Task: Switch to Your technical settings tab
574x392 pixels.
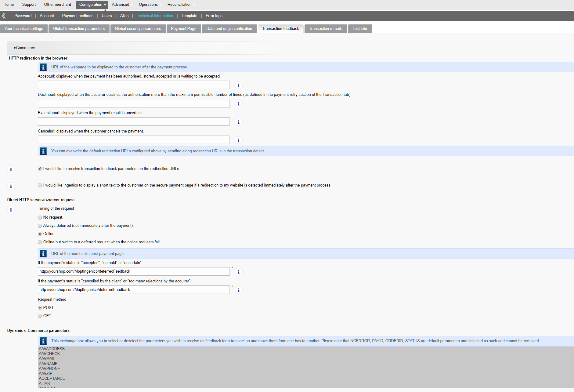Action: pyautogui.click(x=24, y=29)
